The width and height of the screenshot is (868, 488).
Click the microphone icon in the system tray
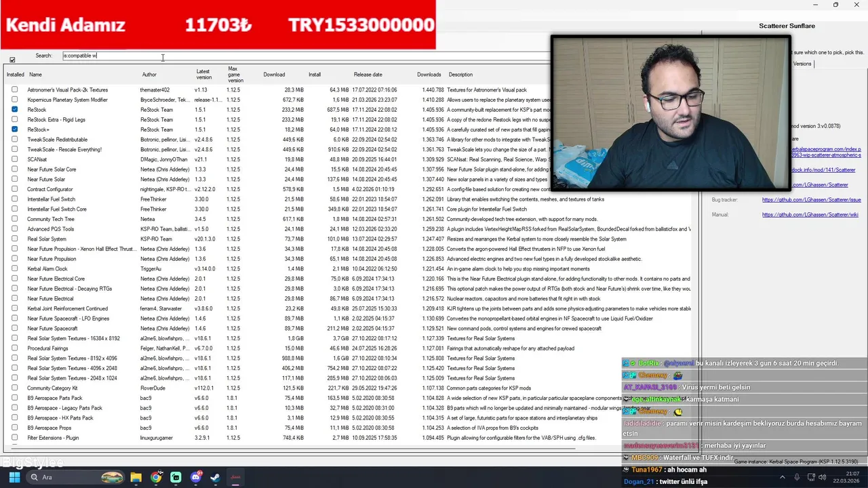pyautogui.click(x=797, y=477)
